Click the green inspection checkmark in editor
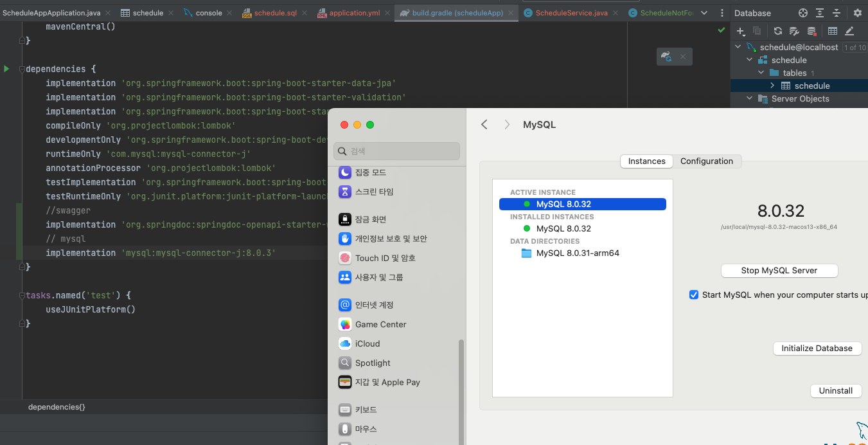Viewport: 868px width, 445px height. 721,30
